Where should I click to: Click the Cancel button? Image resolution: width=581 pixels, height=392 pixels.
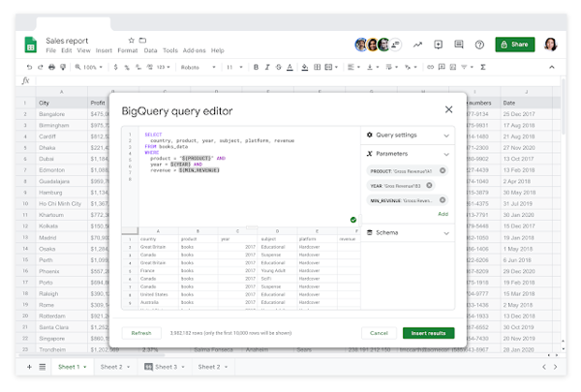(379, 333)
